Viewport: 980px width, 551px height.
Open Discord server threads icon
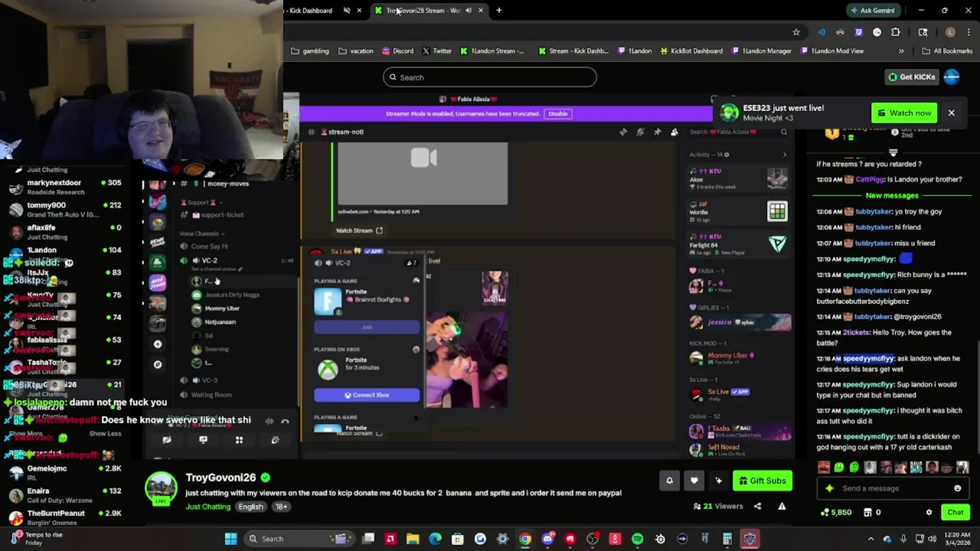click(x=623, y=132)
